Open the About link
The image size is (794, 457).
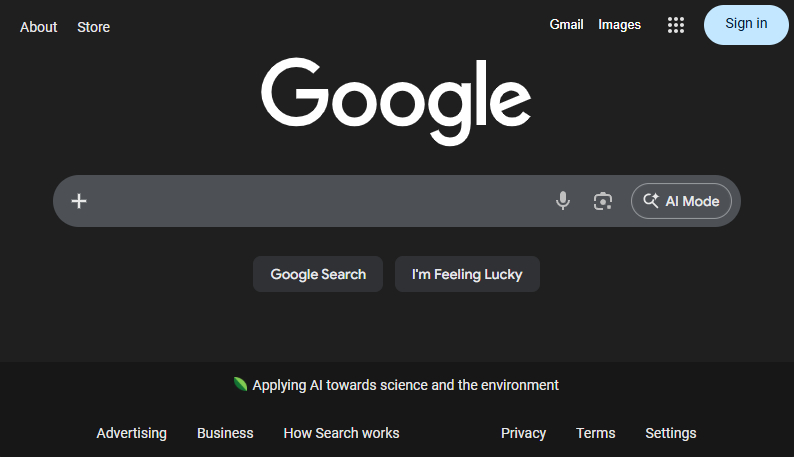39,27
